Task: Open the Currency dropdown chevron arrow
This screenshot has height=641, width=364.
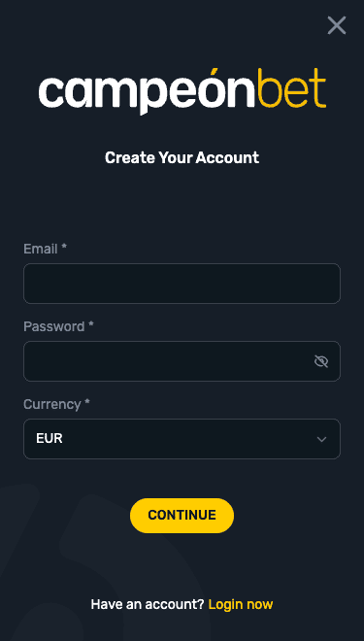Action: click(321, 439)
